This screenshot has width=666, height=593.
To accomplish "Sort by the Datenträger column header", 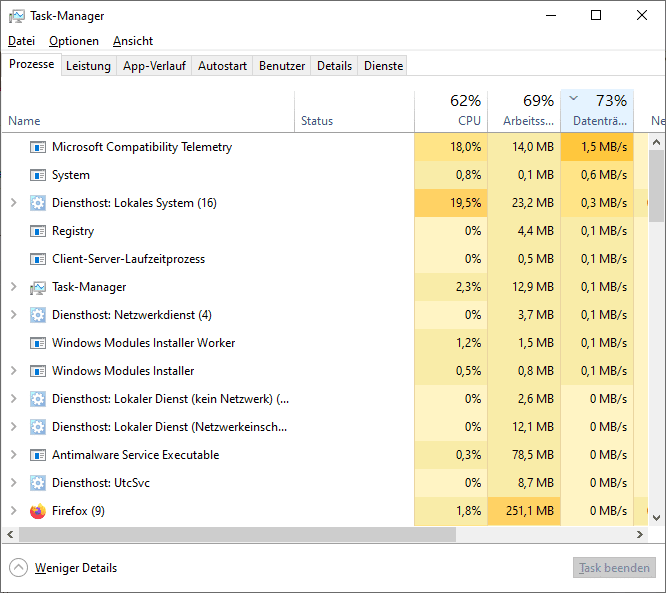I will pyautogui.click(x=597, y=111).
